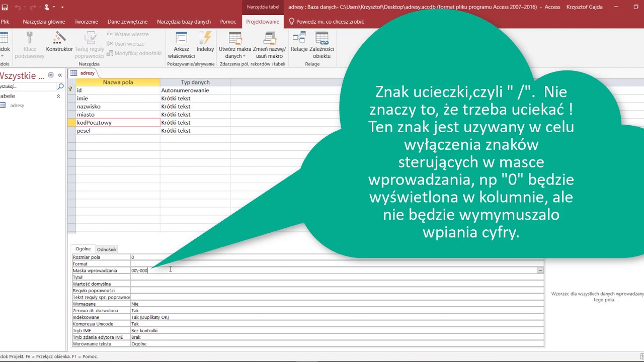644x362 pixels.
Task: Switch to Ogólne properties tab
Action: pos(83,249)
